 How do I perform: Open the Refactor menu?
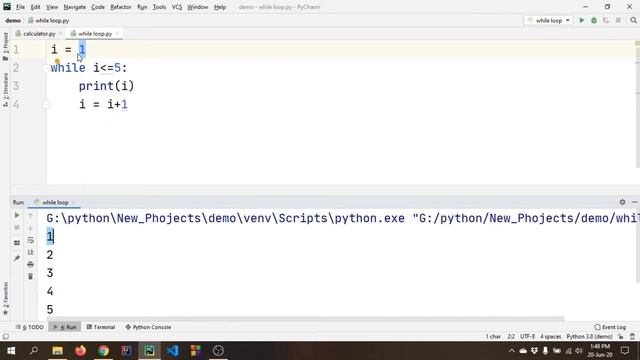tap(121, 7)
